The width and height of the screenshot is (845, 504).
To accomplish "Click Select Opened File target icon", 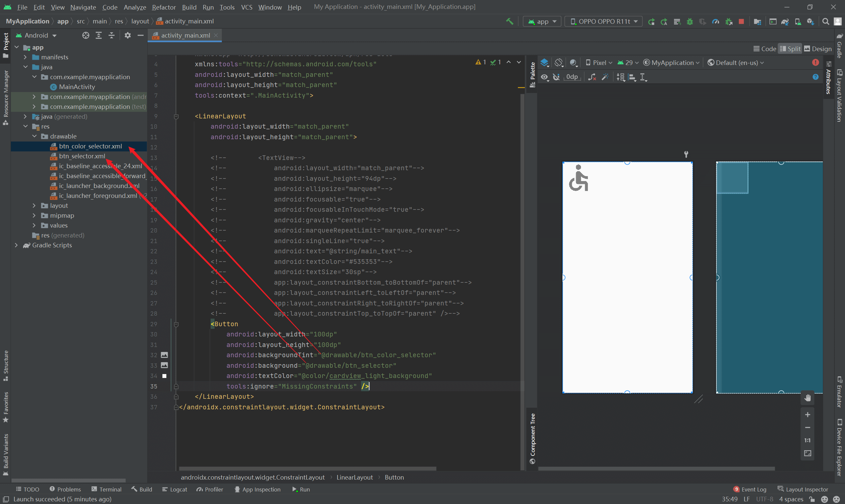I will pos(85,35).
